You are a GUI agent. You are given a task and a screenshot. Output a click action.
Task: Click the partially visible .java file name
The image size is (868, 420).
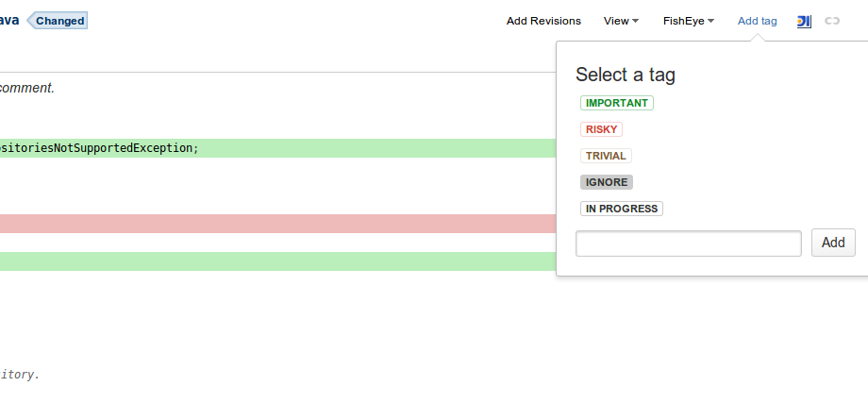9,21
